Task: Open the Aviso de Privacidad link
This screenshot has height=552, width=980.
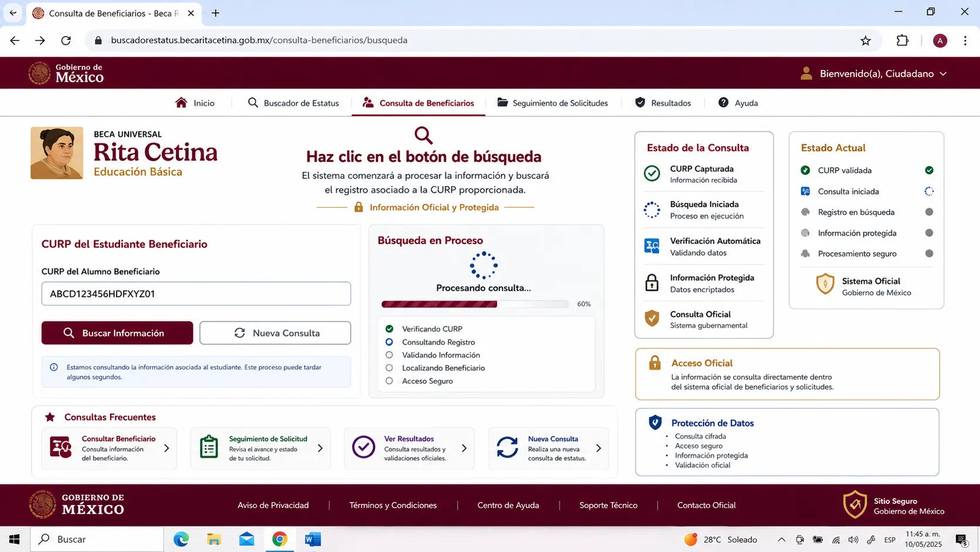Action: click(273, 505)
